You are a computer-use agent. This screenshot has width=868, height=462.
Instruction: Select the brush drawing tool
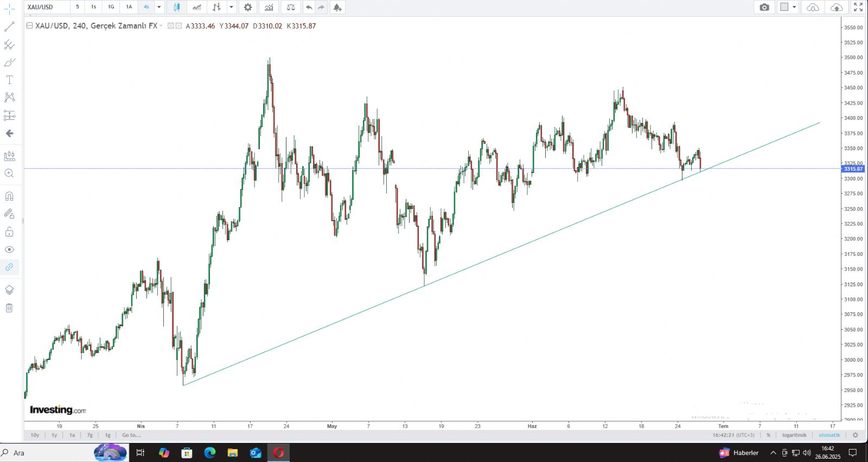[x=9, y=62]
